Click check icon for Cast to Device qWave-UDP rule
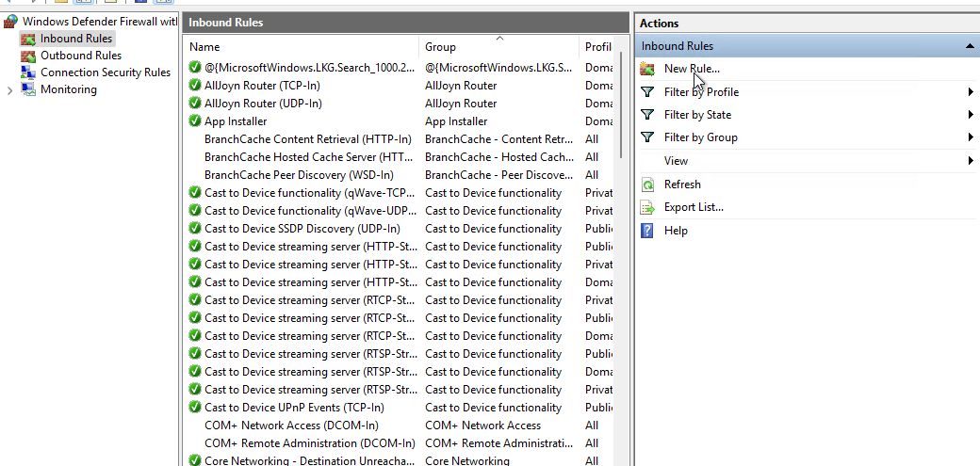 [x=195, y=211]
